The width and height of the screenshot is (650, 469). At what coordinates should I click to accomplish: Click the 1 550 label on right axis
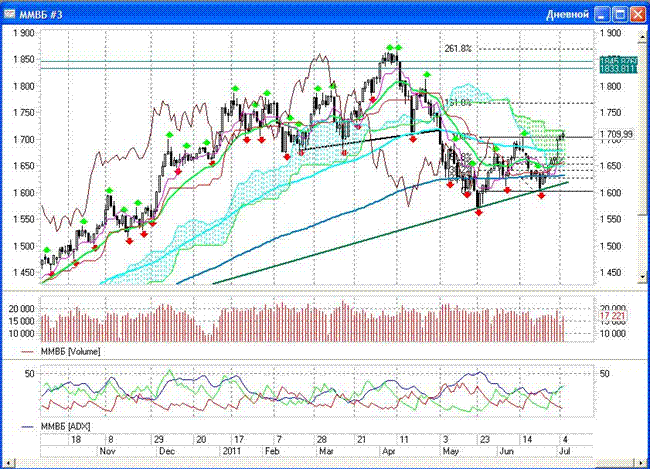point(611,219)
